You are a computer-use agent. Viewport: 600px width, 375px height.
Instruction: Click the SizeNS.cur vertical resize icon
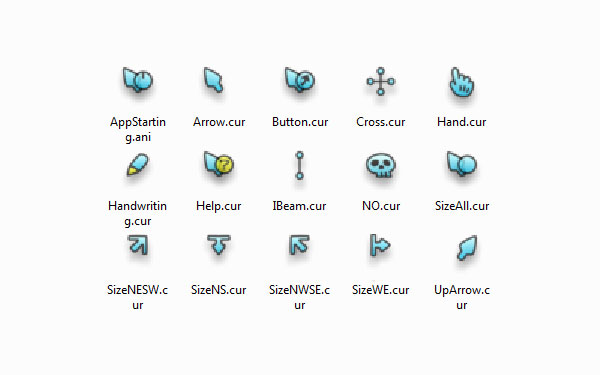tap(218, 245)
